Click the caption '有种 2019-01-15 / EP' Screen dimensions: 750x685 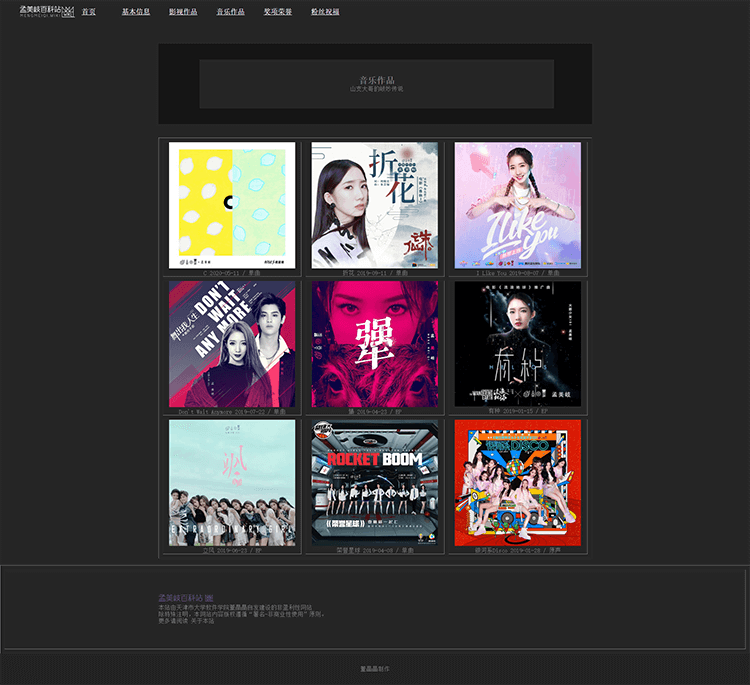click(x=518, y=411)
